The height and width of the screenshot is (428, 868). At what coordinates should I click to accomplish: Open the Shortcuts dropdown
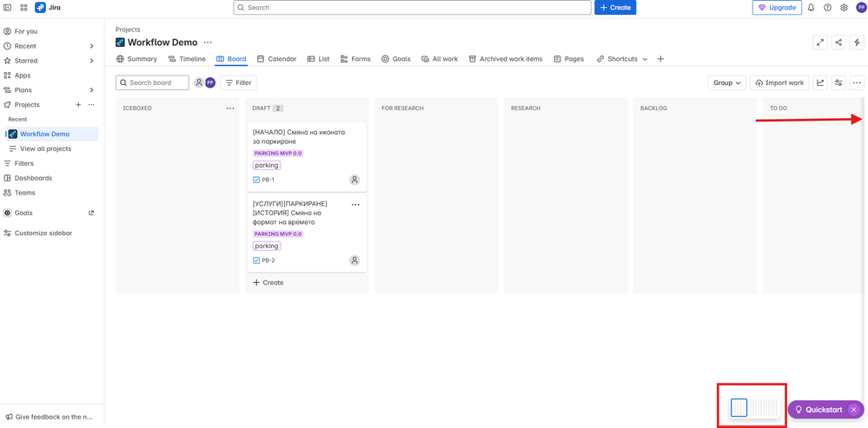(622, 59)
